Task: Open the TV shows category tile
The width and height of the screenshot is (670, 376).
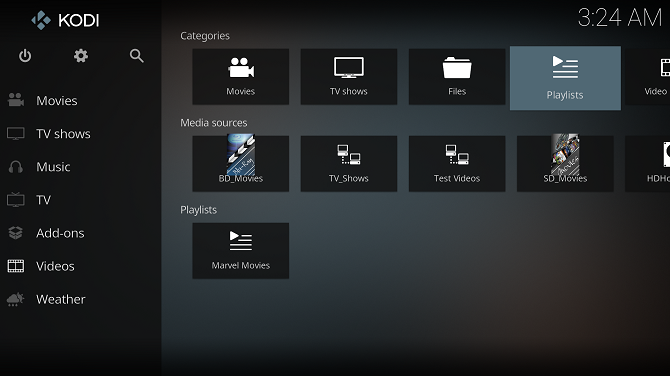Action: pos(349,76)
